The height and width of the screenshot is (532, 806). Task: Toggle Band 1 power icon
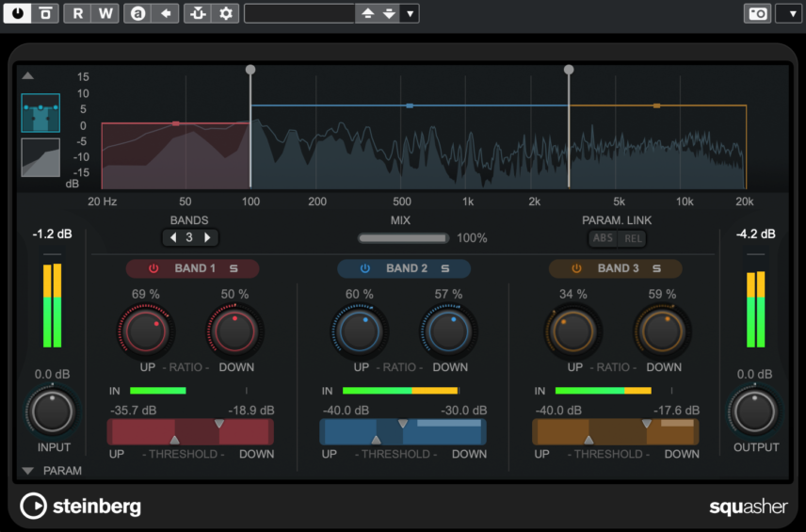(x=153, y=268)
